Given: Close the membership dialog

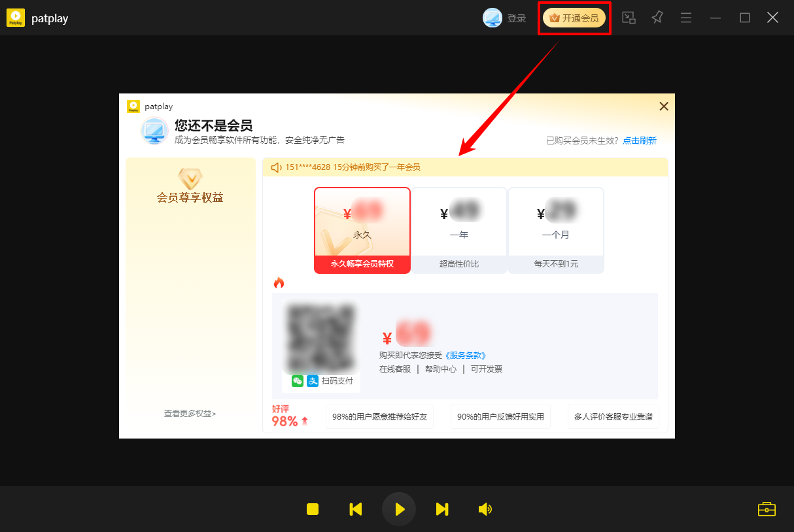Looking at the screenshot, I should pyautogui.click(x=663, y=106).
